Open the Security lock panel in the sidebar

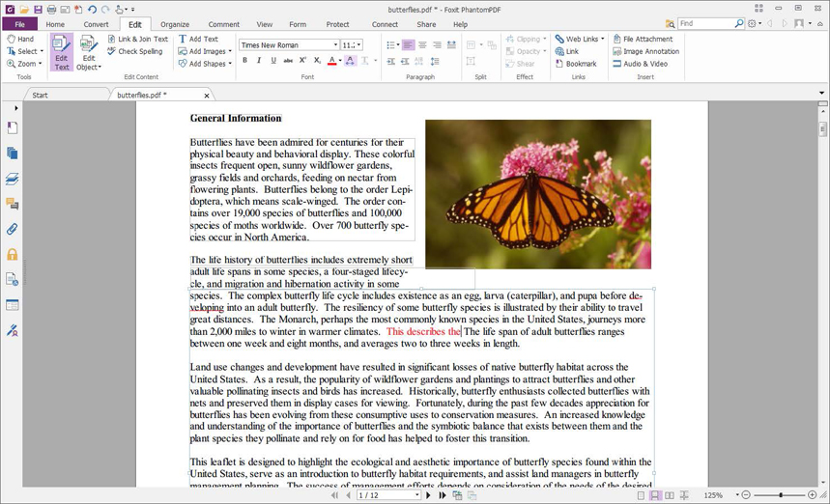point(13,254)
